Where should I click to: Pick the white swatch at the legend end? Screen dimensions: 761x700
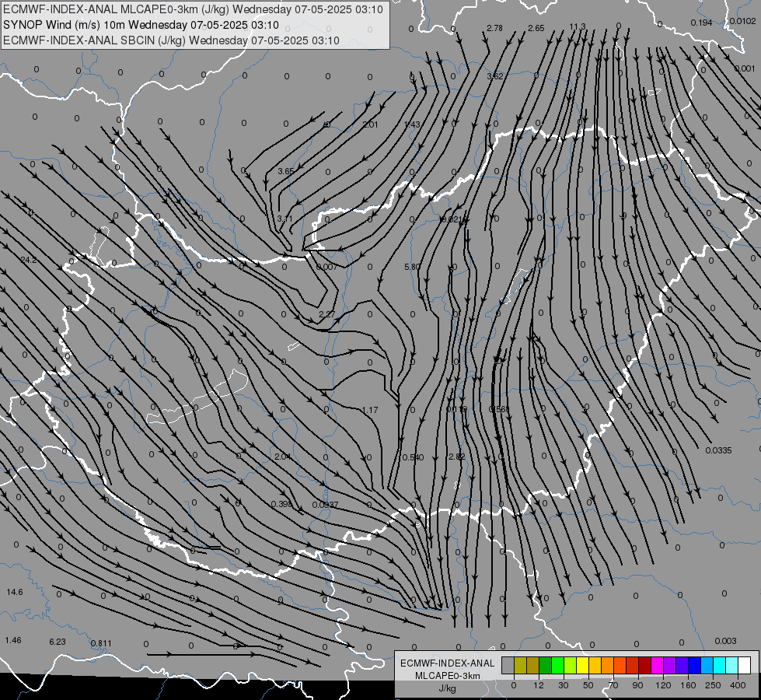tap(745, 665)
